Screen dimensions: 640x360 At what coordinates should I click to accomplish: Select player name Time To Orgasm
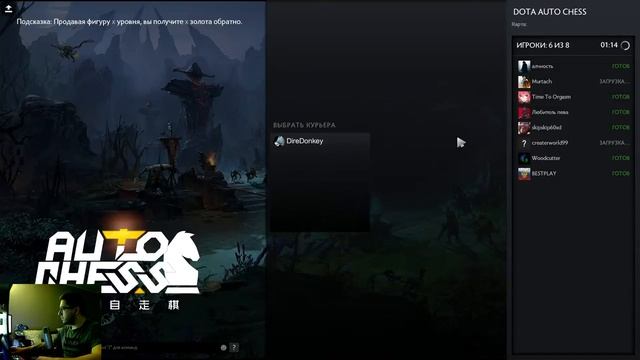(551, 97)
